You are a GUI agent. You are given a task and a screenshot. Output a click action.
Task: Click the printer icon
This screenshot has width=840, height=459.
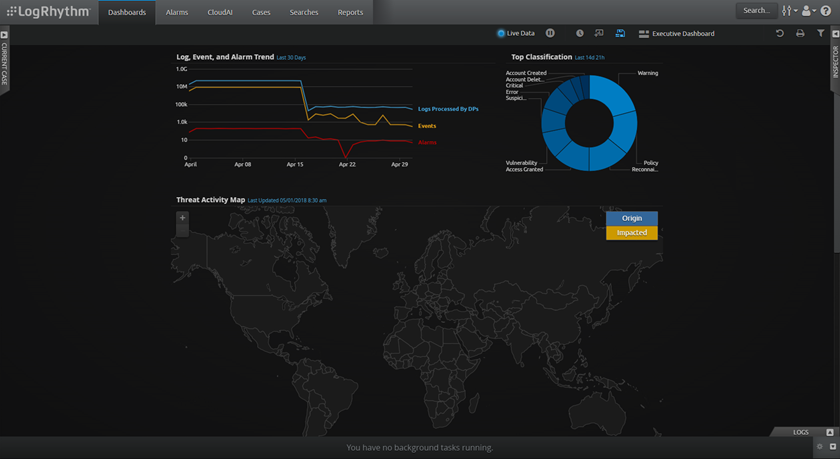pos(800,34)
